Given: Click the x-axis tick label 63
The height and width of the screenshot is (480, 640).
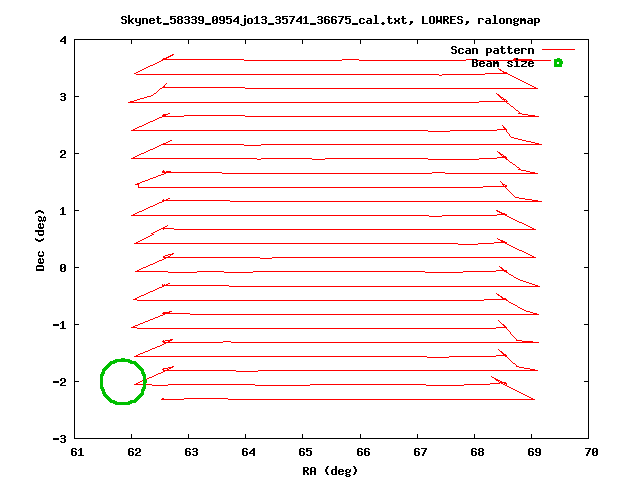Looking at the screenshot, I should (x=191, y=452).
